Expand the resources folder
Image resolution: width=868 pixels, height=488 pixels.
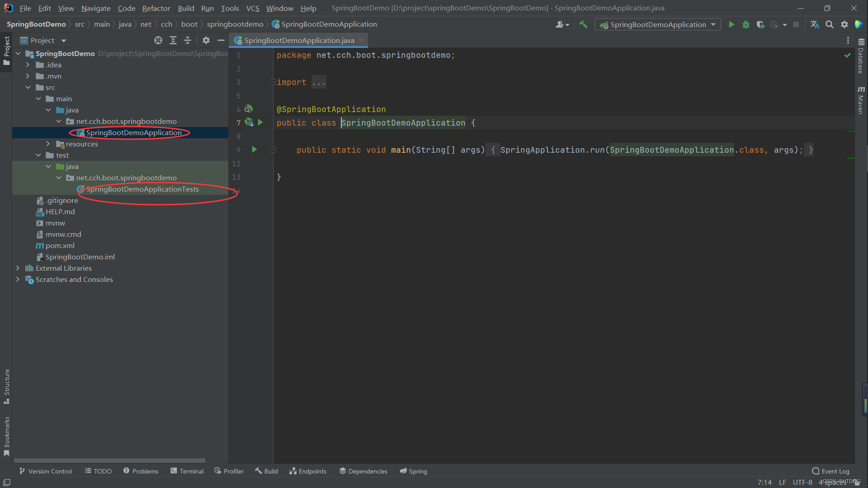[x=48, y=144]
